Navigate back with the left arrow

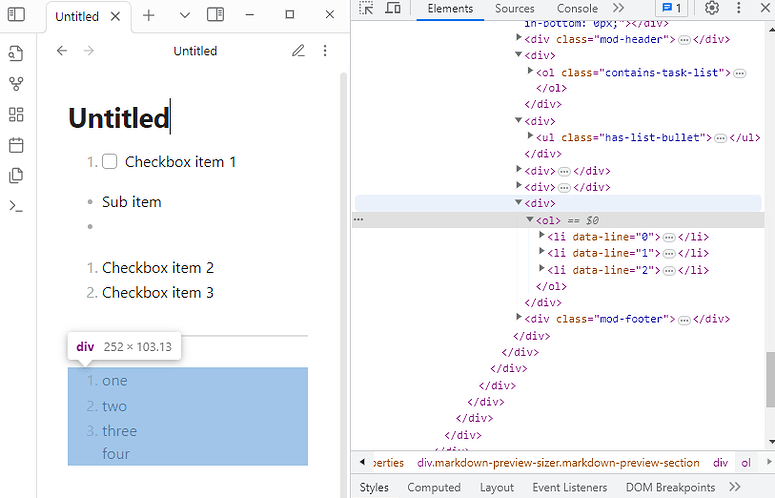[62, 50]
